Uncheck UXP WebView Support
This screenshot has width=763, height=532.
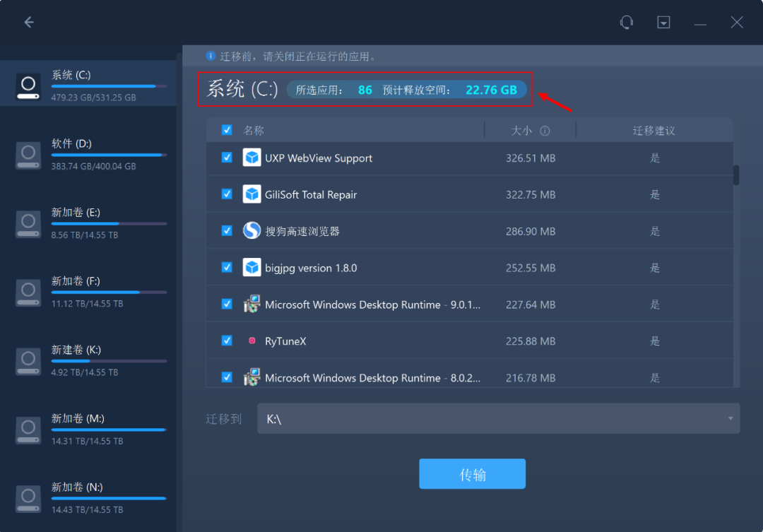coord(227,158)
